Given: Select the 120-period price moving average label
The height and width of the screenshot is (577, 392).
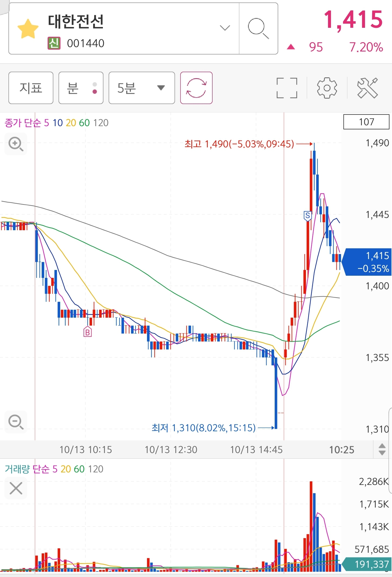Looking at the screenshot, I should tap(101, 123).
